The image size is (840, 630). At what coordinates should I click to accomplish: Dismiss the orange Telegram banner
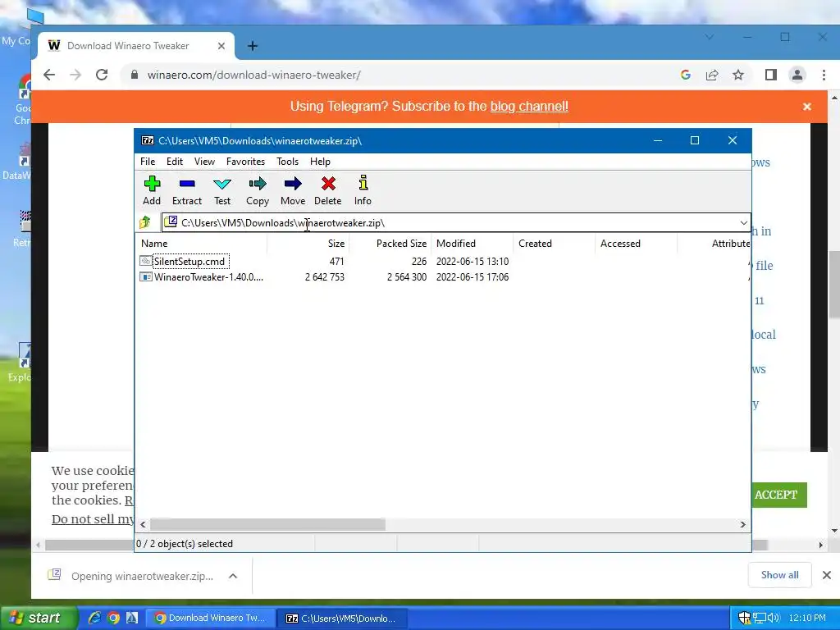click(807, 107)
